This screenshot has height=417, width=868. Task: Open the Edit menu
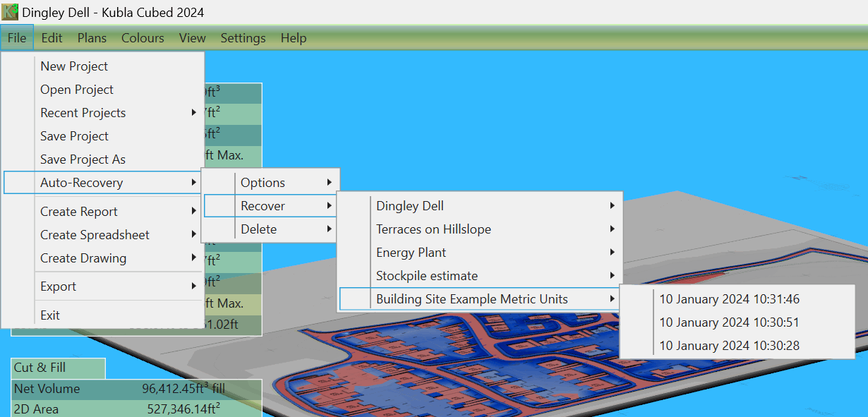[x=52, y=38]
